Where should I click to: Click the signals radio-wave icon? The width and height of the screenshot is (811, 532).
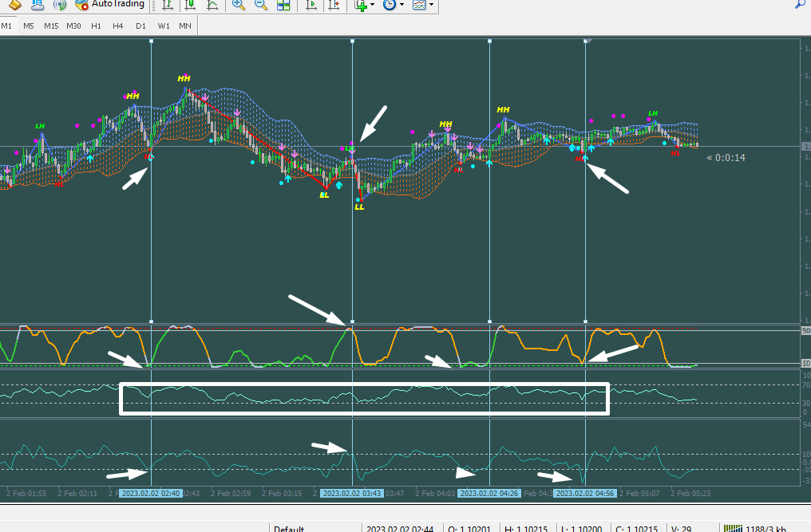[59, 5]
